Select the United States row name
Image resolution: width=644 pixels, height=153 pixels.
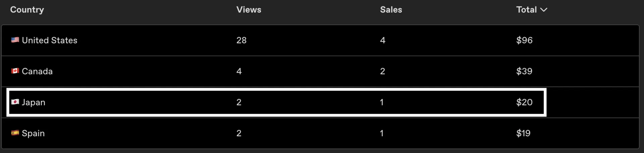tap(50, 40)
